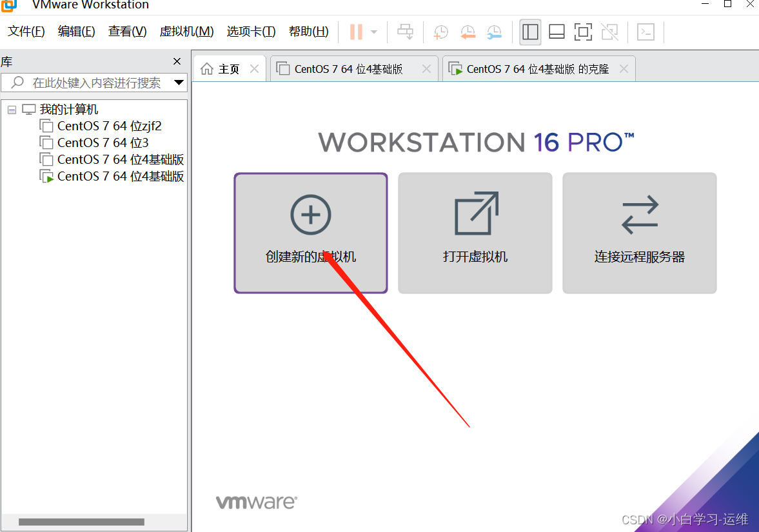Viewport: 759px width, 532px height.
Task: Open the 虚拟机(M) menu
Action: [186, 32]
